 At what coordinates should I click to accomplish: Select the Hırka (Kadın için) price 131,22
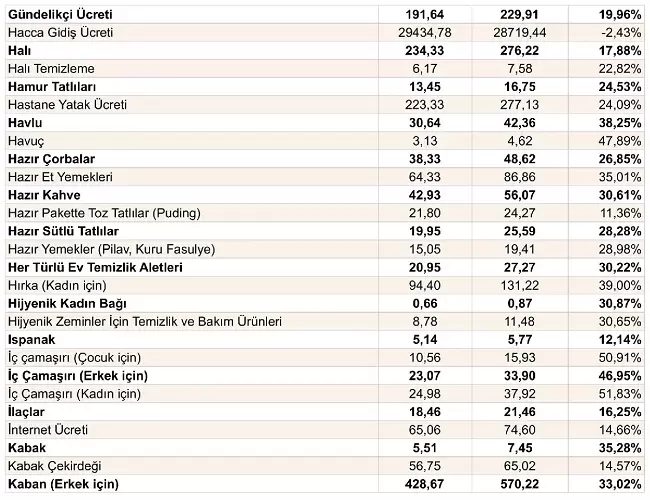pyautogui.click(x=519, y=286)
